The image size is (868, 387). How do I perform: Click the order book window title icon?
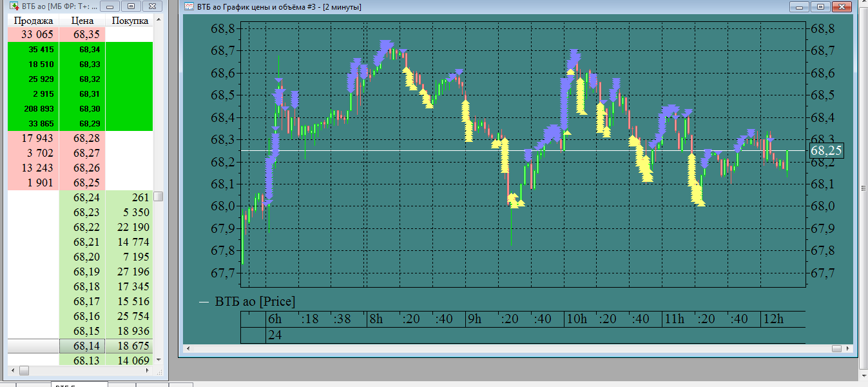(x=13, y=6)
